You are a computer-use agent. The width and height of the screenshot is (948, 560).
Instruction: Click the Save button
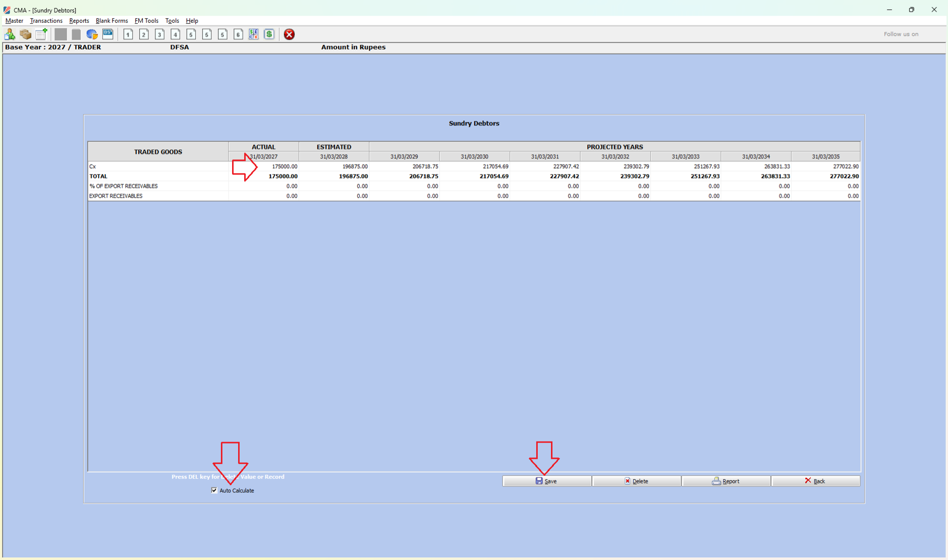pos(546,481)
